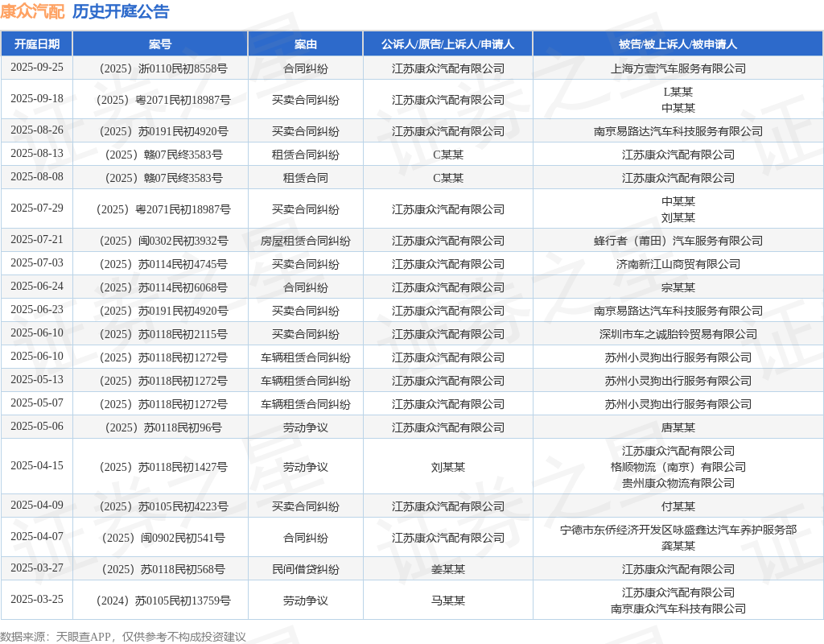
Task: Click defendant 宁德市东侨经济开发区咏盛鑫达汽车养护服务部
Action: (678, 530)
